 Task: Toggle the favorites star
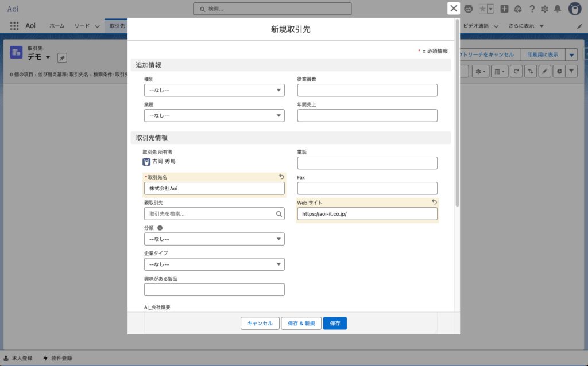[483, 9]
